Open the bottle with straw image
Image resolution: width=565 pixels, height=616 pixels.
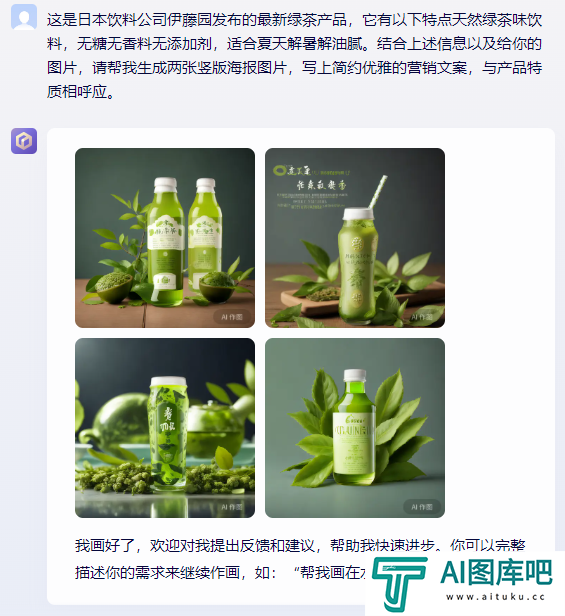tap(355, 238)
